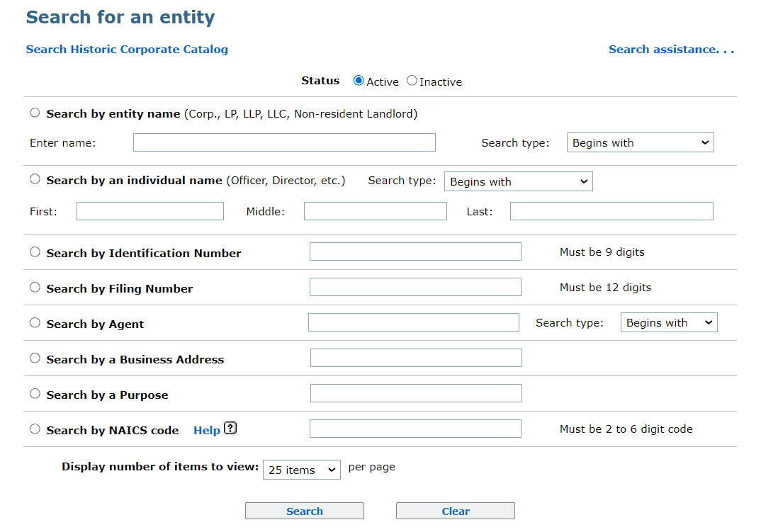Click the Filing Number input field
The image size is (761, 532).
point(415,287)
